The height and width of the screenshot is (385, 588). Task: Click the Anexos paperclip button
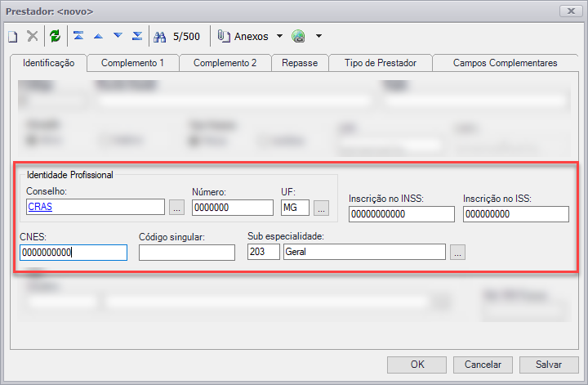243,37
